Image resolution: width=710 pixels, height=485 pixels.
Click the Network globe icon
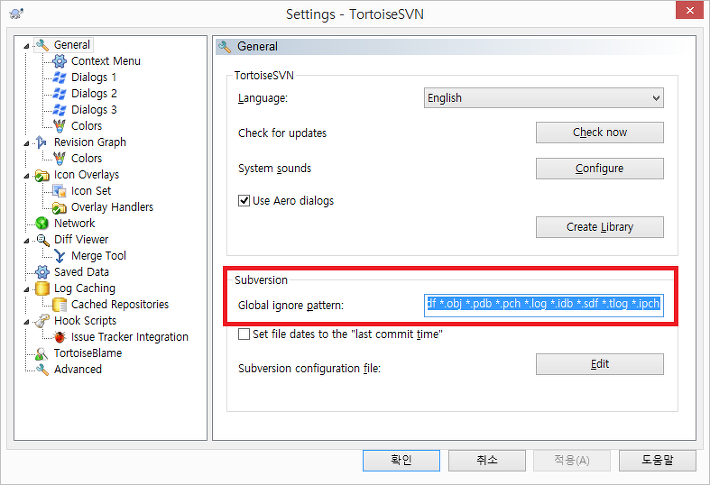[x=42, y=223]
